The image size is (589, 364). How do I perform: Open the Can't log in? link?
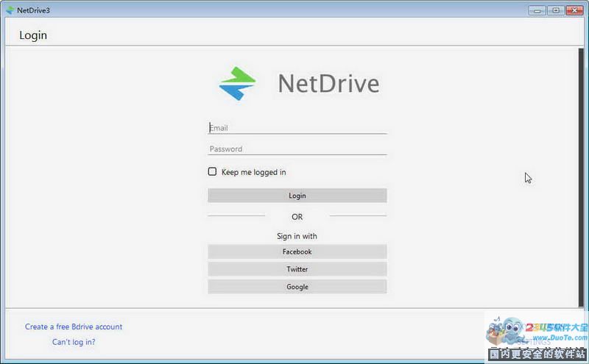tap(74, 342)
